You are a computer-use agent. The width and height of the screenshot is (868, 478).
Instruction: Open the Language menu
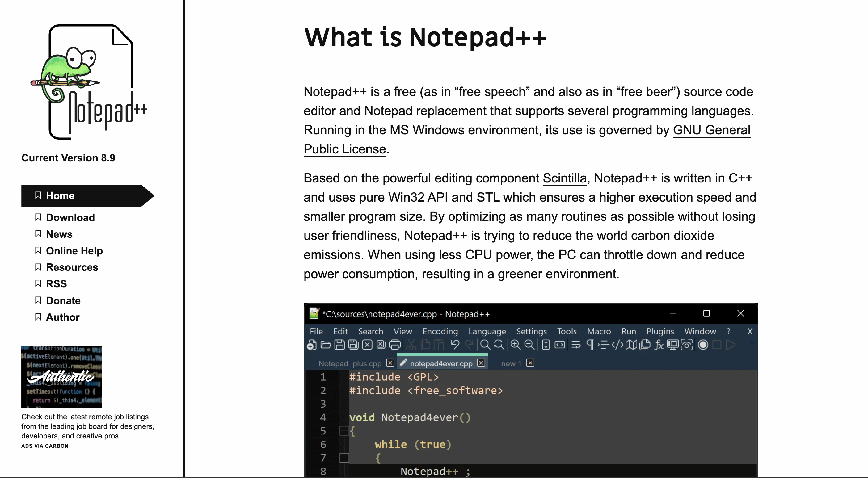[x=487, y=331]
